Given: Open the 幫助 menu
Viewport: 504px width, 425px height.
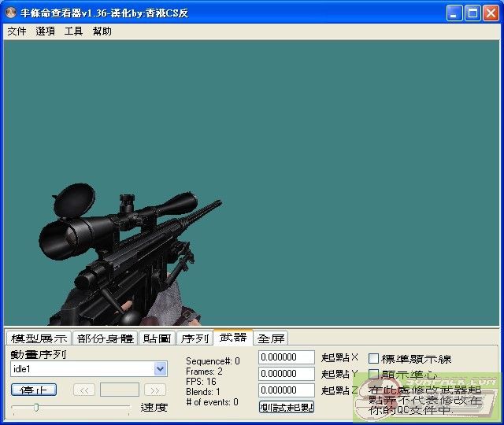Looking at the screenshot, I should click(x=102, y=31).
